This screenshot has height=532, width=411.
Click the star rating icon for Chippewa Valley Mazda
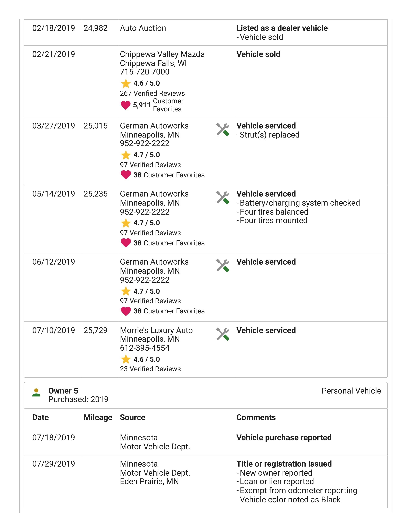coord(126,83)
